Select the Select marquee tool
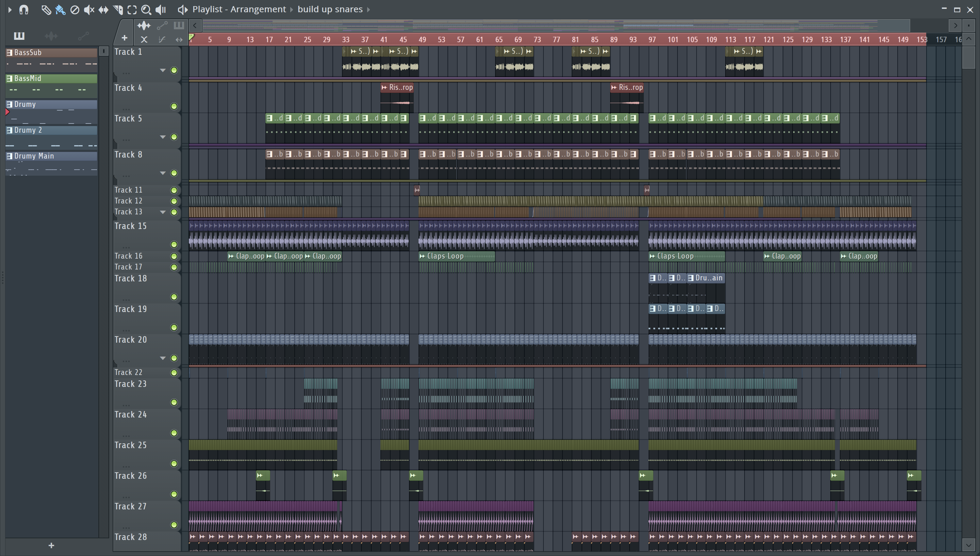 pyautogui.click(x=132, y=10)
